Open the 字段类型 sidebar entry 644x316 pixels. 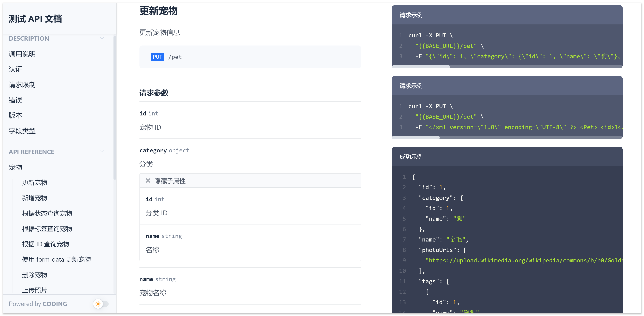[x=22, y=131]
